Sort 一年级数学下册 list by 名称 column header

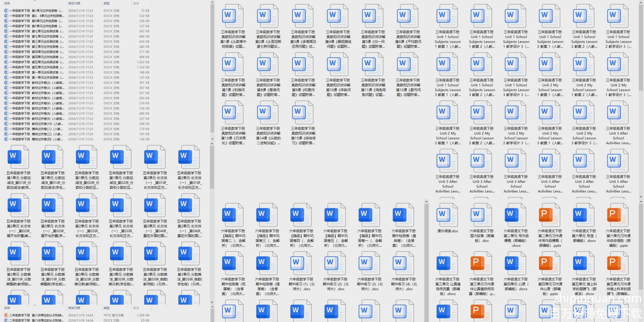point(7,3)
